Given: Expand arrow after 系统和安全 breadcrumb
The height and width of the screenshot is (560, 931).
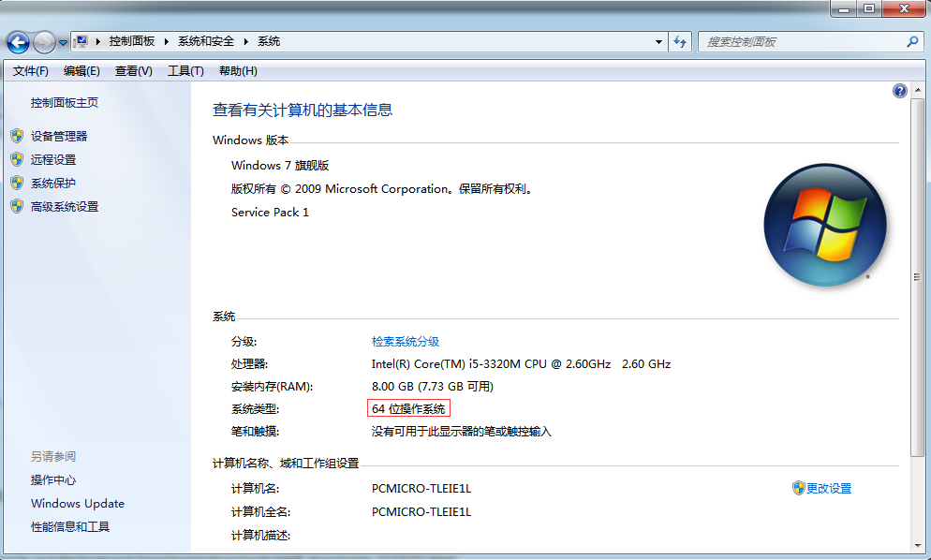Looking at the screenshot, I should [x=245, y=41].
